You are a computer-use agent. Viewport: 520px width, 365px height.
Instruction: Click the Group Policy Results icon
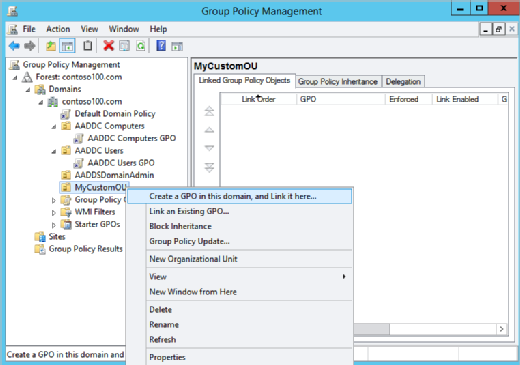40,249
